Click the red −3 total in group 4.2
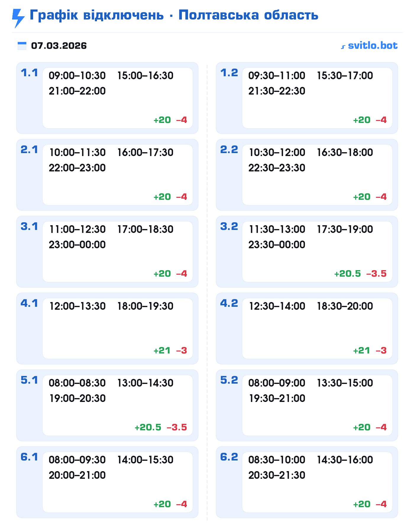This screenshot has width=414, height=532. click(x=381, y=351)
